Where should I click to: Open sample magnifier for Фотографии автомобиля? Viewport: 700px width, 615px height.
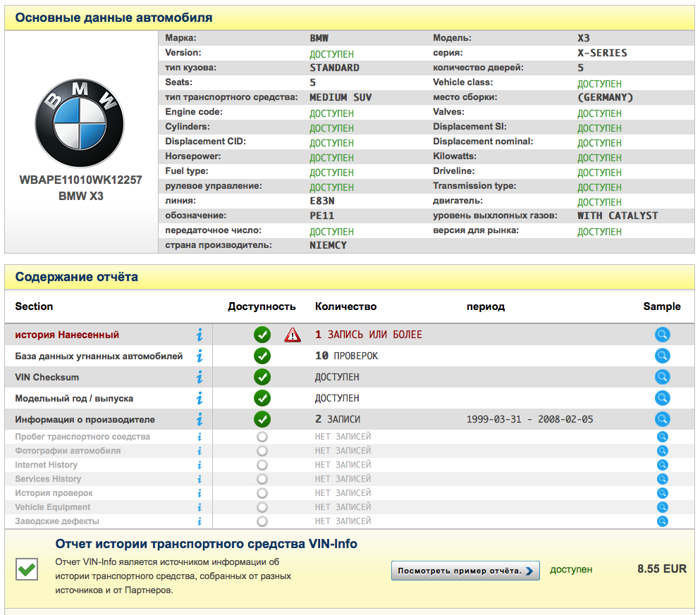point(663,451)
